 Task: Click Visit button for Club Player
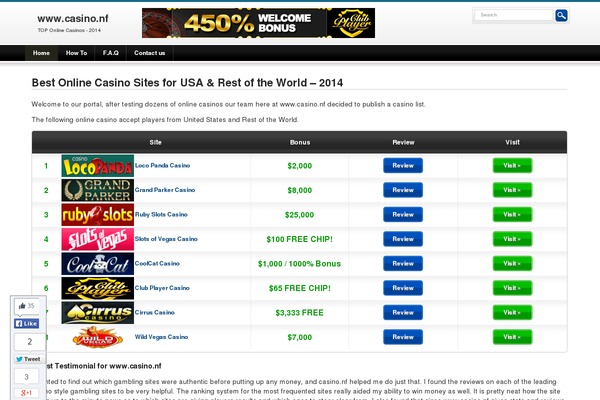coord(512,288)
